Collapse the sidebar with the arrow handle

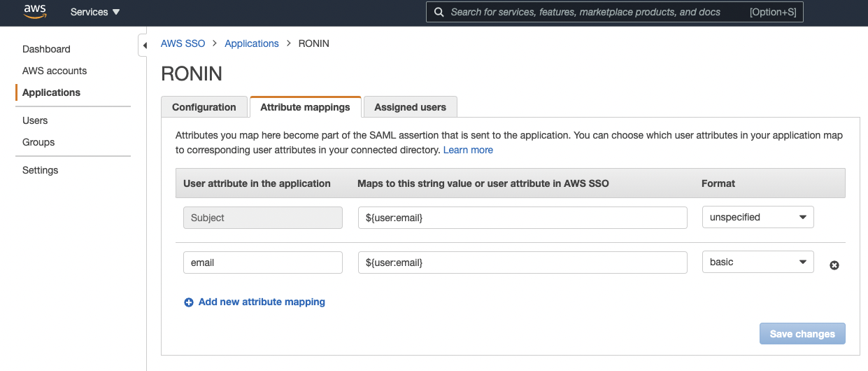144,45
